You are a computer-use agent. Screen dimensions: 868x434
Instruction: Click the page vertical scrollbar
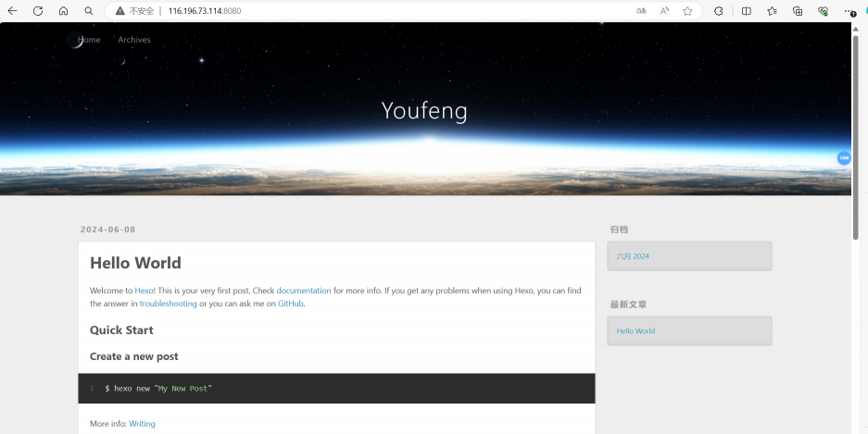click(x=855, y=139)
